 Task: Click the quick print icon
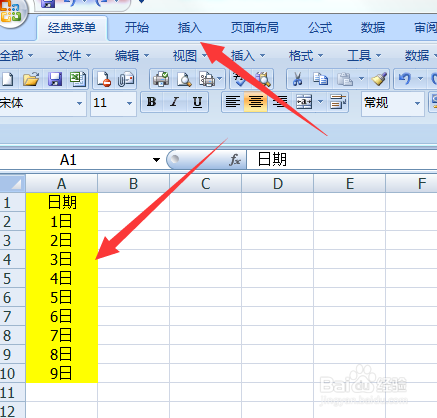tap(161, 79)
